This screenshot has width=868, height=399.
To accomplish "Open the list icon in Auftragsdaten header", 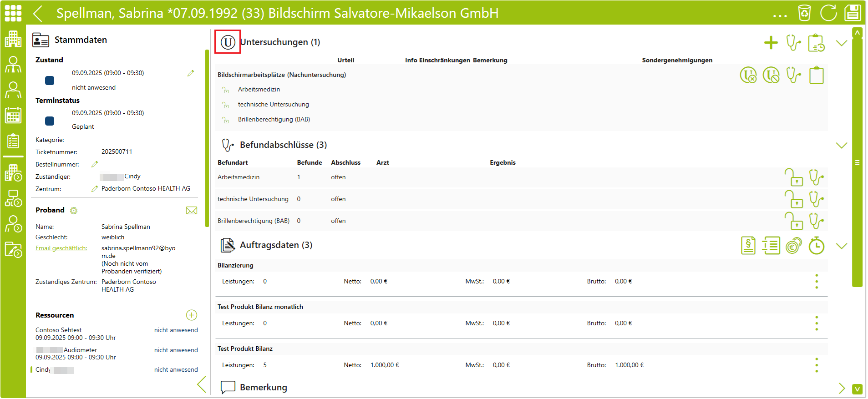I will [771, 246].
